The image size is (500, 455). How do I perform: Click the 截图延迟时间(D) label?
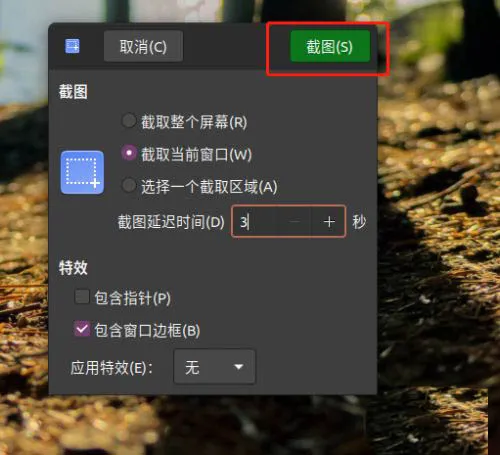click(171, 222)
